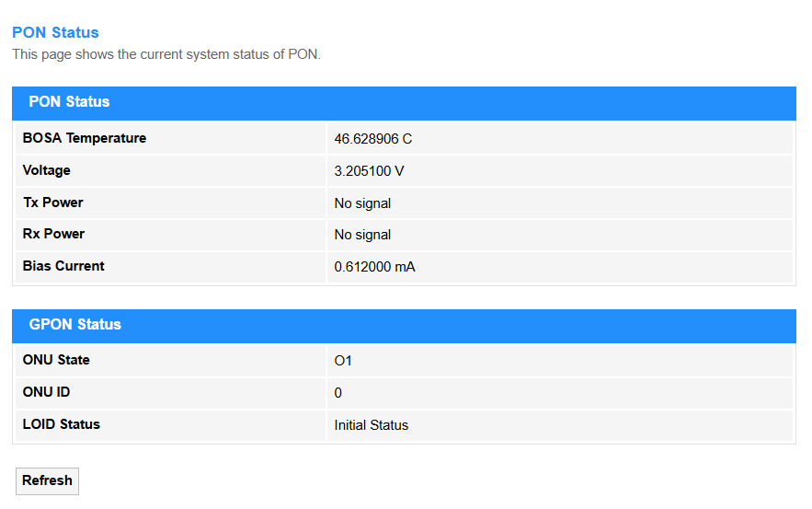Click the Voltage row label

click(47, 170)
